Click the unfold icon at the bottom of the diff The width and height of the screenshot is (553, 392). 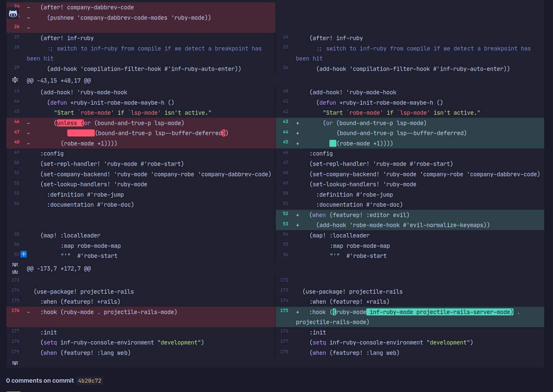pyautogui.click(x=15, y=363)
